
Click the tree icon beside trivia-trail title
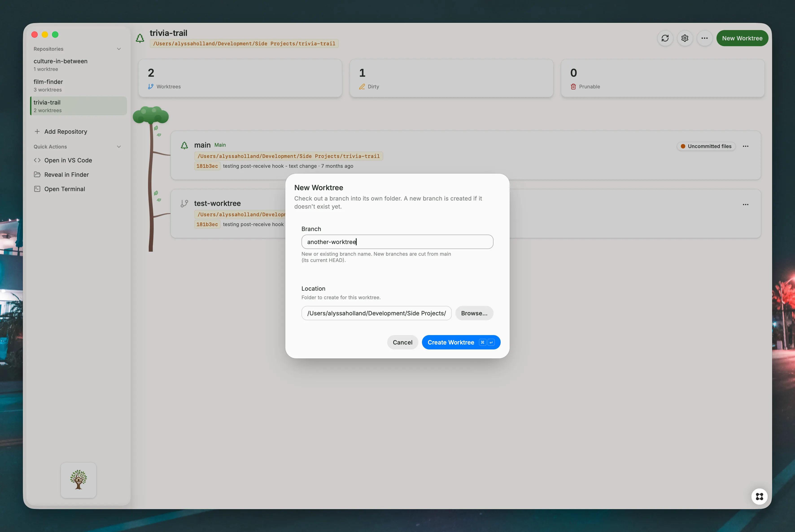click(x=140, y=38)
